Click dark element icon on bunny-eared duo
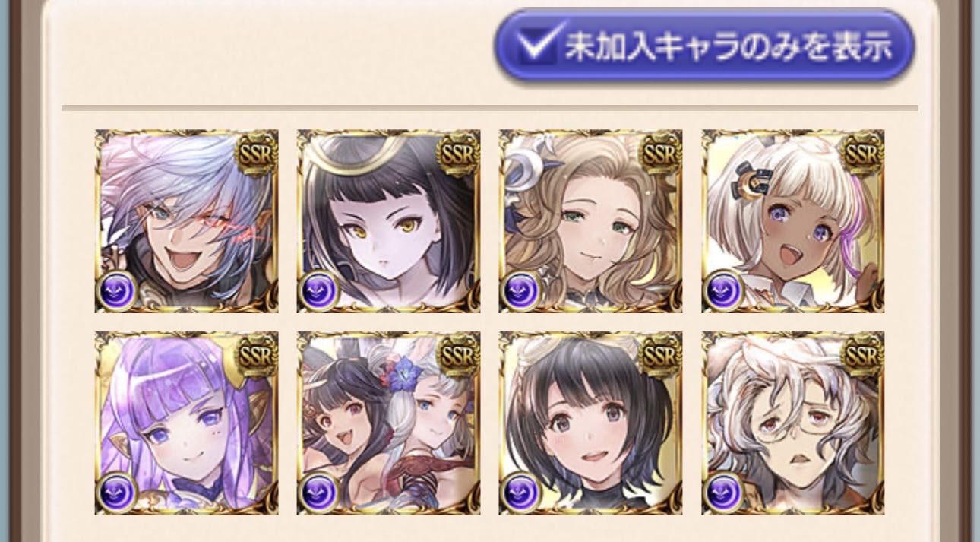Image resolution: width=980 pixels, height=542 pixels. pos(320,493)
